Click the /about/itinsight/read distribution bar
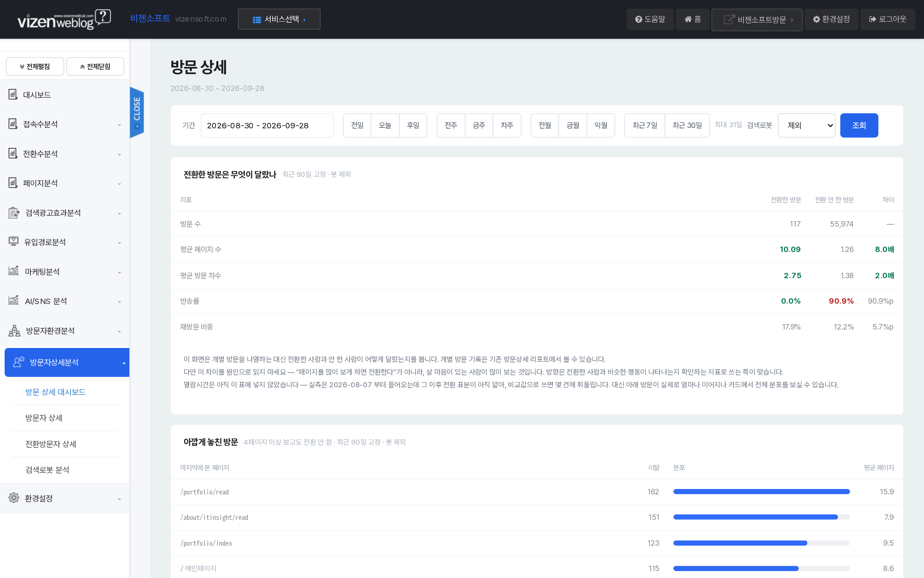924x578 pixels. coord(762,517)
